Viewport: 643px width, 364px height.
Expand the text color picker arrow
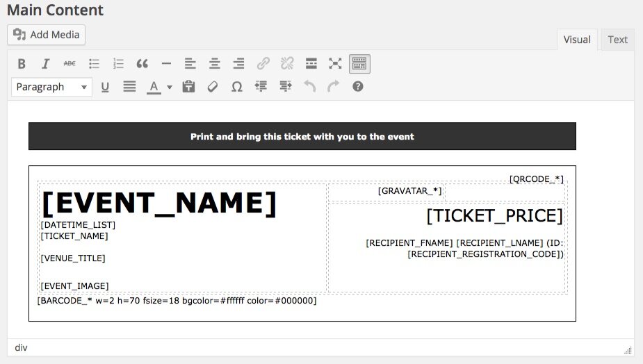tap(170, 88)
